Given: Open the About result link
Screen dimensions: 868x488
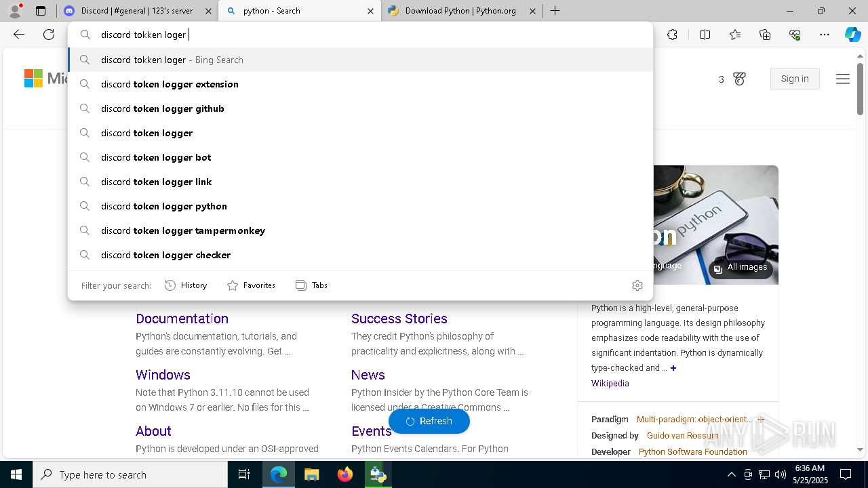Looking at the screenshot, I should [x=153, y=431].
